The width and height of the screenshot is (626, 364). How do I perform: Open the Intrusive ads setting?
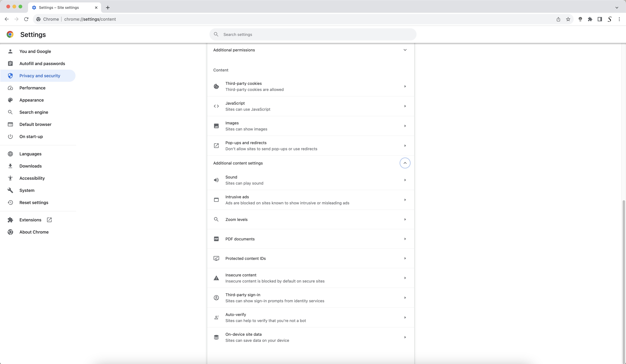coord(311,200)
